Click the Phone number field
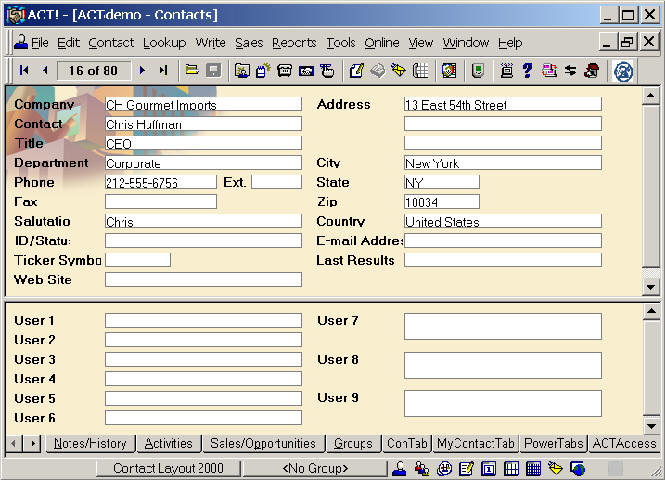 161,182
